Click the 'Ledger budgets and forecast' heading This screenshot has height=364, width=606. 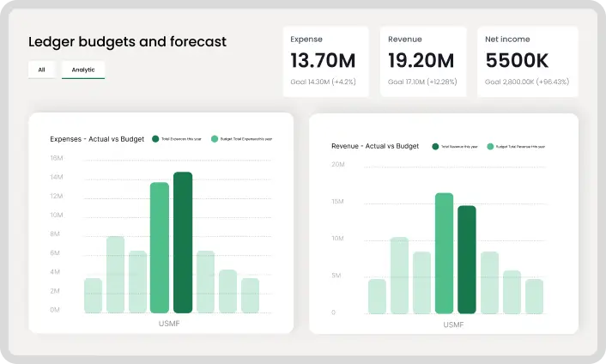[x=127, y=41]
